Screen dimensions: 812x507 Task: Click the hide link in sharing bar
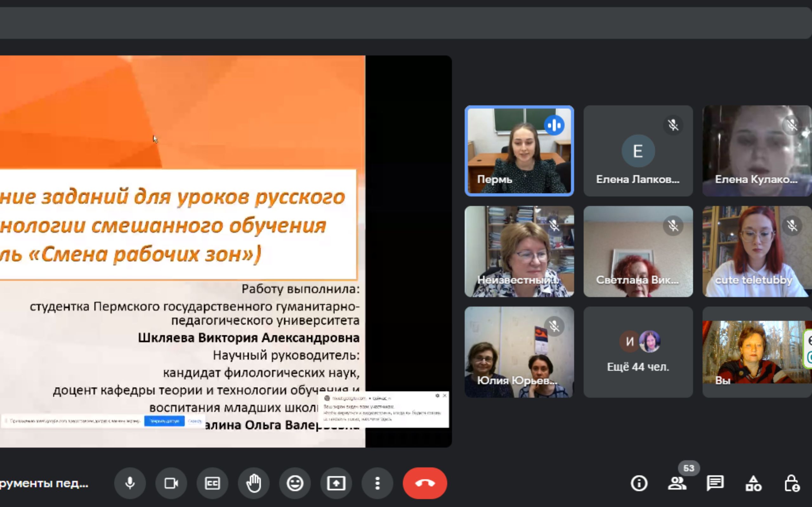(x=195, y=421)
